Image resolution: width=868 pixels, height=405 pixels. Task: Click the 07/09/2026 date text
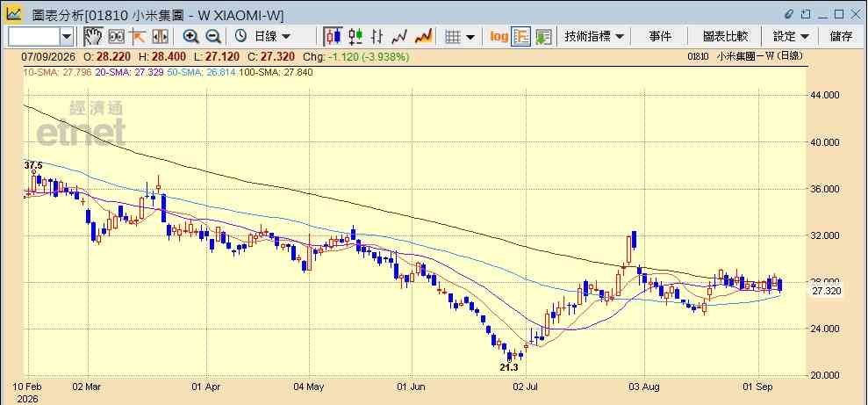click(x=50, y=56)
